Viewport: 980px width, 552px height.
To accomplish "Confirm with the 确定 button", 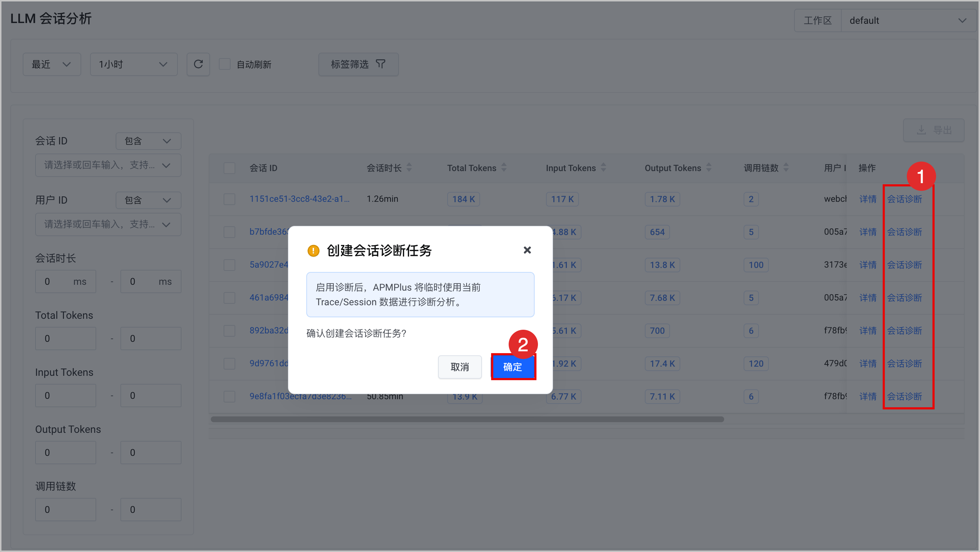I will (x=513, y=367).
